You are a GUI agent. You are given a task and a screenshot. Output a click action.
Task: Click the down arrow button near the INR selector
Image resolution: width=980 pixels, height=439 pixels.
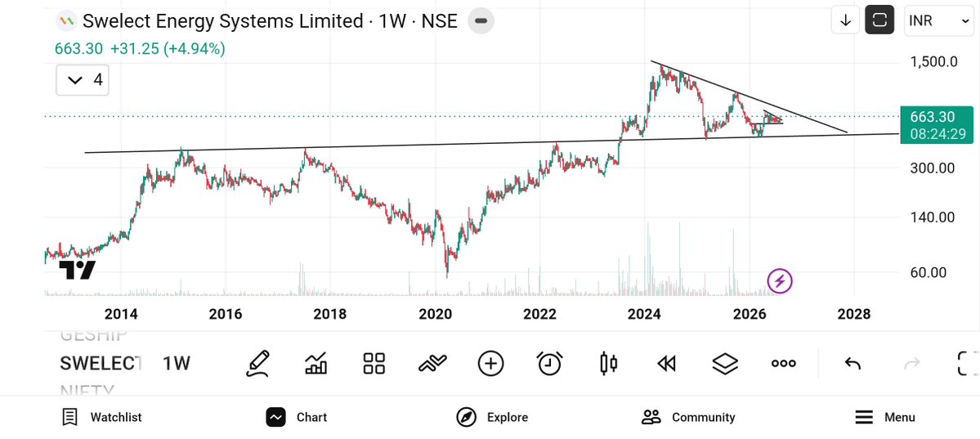coord(846,20)
